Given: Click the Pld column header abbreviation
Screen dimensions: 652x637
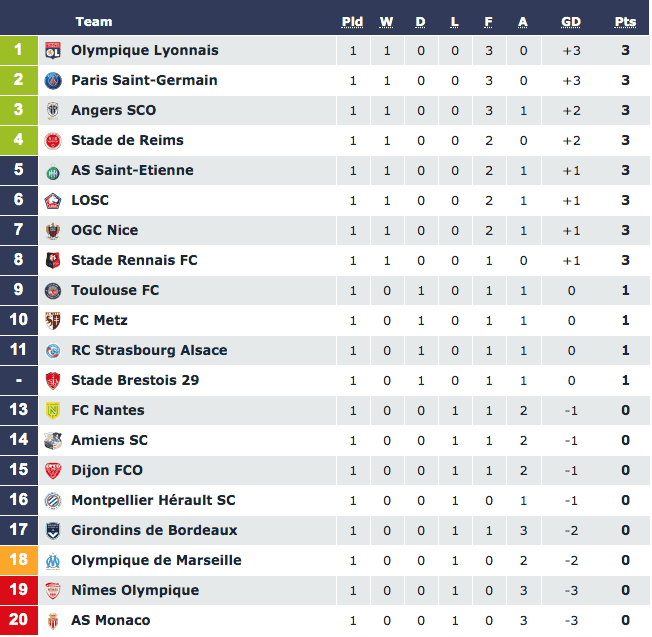Looking at the screenshot, I should coord(352,22).
